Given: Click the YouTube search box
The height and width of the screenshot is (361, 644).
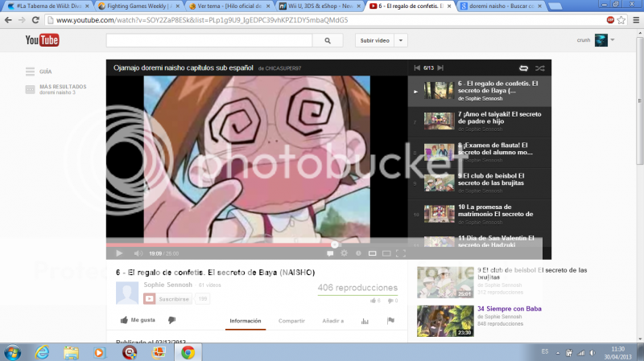Looking at the screenshot, I should click(x=209, y=40).
